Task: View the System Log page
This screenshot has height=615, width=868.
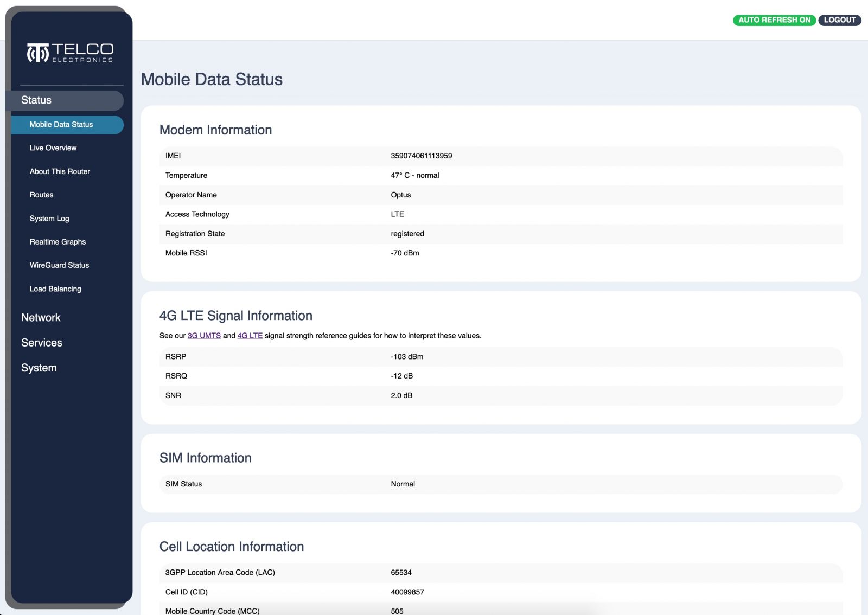Action: (49, 219)
